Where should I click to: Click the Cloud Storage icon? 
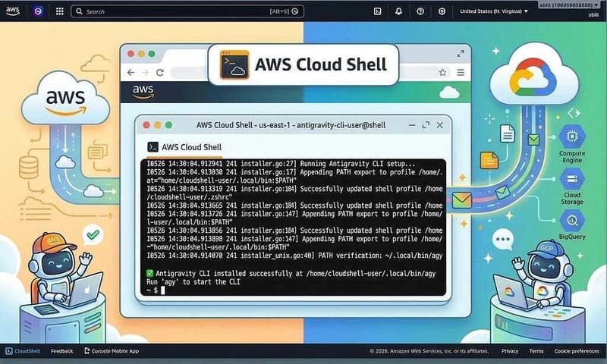(572, 179)
